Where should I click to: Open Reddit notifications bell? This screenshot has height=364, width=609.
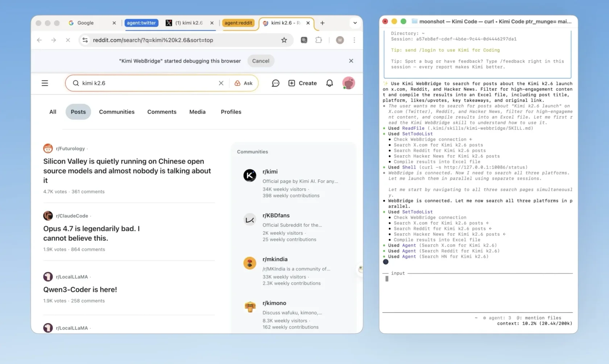pyautogui.click(x=330, y=83)
